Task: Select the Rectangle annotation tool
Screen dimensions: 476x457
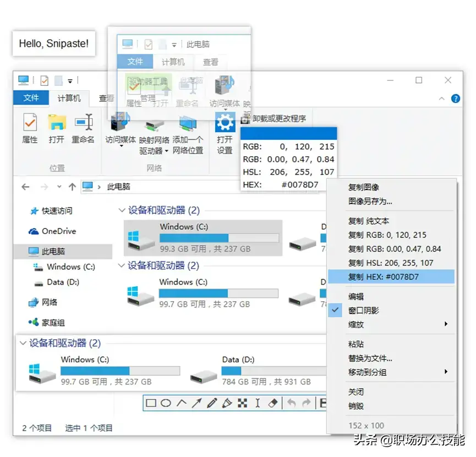Action: [150, 403]
